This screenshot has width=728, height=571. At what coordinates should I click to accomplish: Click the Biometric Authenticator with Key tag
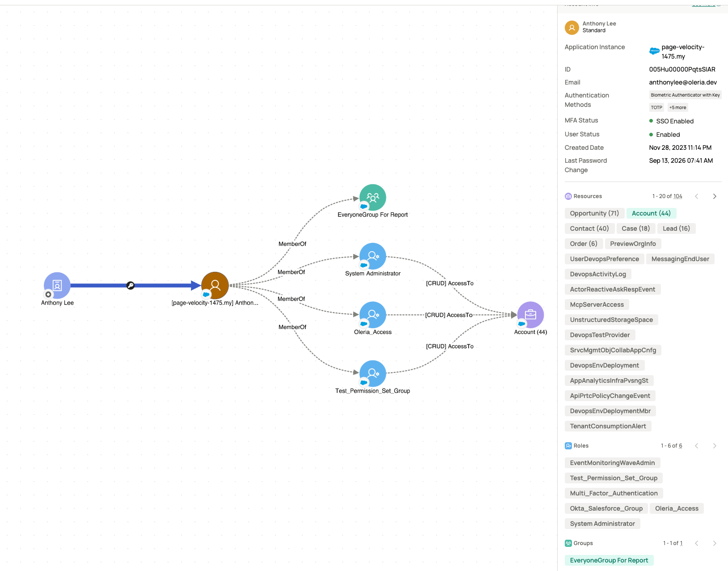pyautogui.click(x=685, y=95)
